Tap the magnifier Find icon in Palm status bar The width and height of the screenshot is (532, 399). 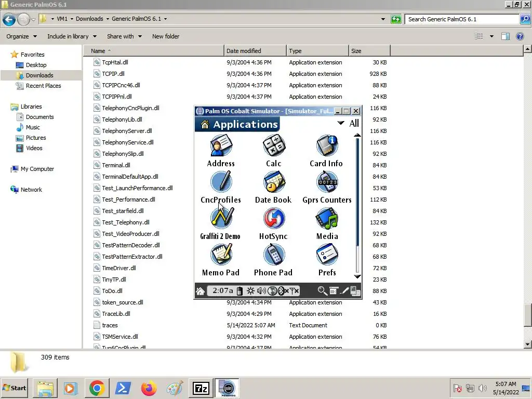tap(322, 291)
